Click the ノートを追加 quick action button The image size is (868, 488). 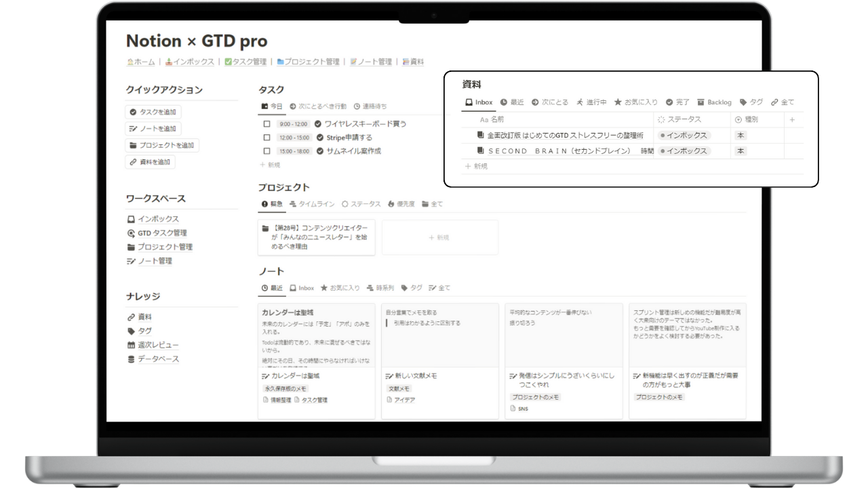153,129
